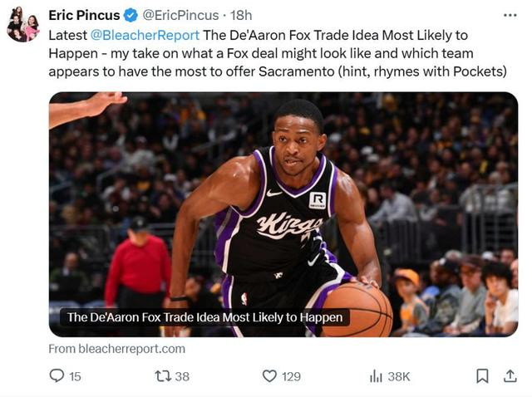Open the three-dot more options menu
Viewport: 532px width, 397px height.
(510, 15)
